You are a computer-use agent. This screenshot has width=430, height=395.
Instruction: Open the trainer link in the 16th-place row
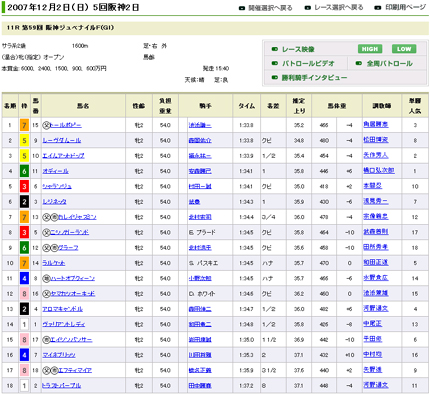[x=373, y=355]
